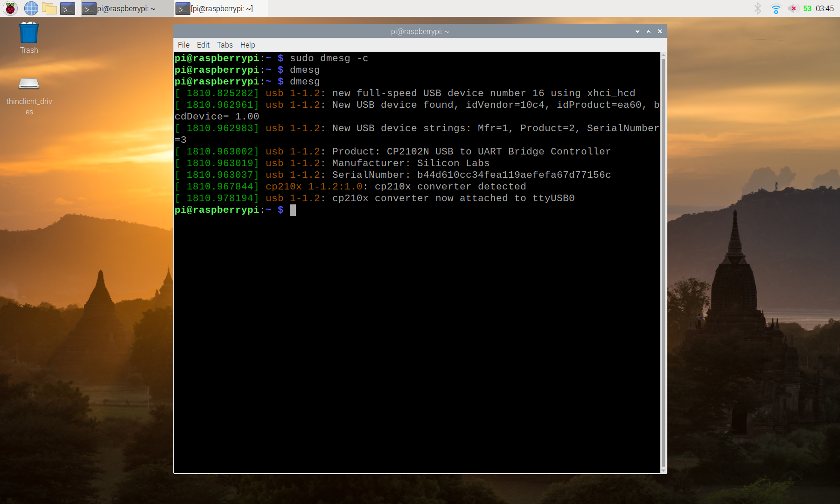Click the Bluetooth icon in the tray

pyautogui.click(x=757, y=8)
